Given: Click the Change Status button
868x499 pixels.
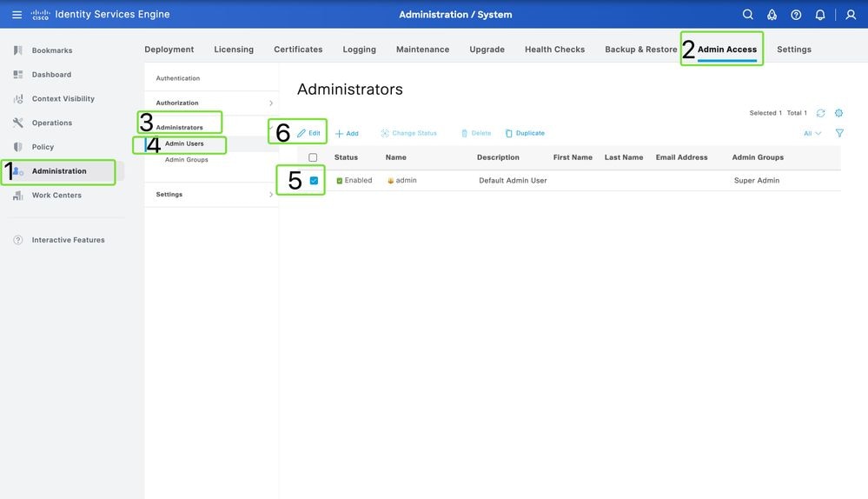Looking at the screenshot, I should [x=408, y=133].
